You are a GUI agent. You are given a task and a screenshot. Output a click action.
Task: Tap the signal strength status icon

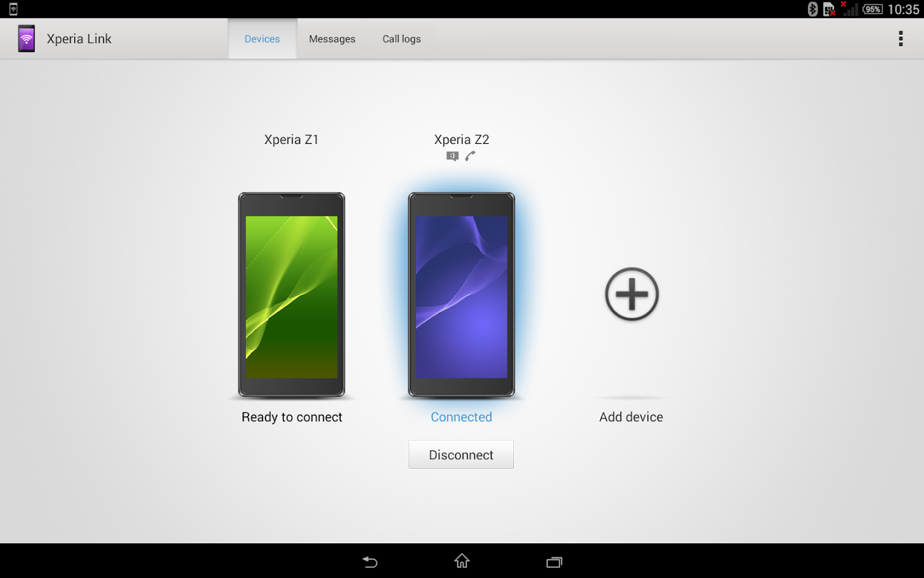[x=848, y=8]
